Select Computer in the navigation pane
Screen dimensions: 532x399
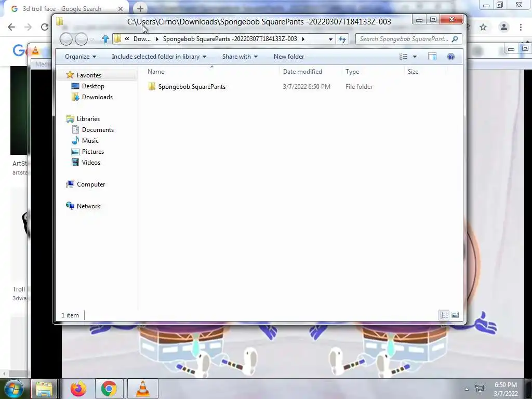click(90, 184)
